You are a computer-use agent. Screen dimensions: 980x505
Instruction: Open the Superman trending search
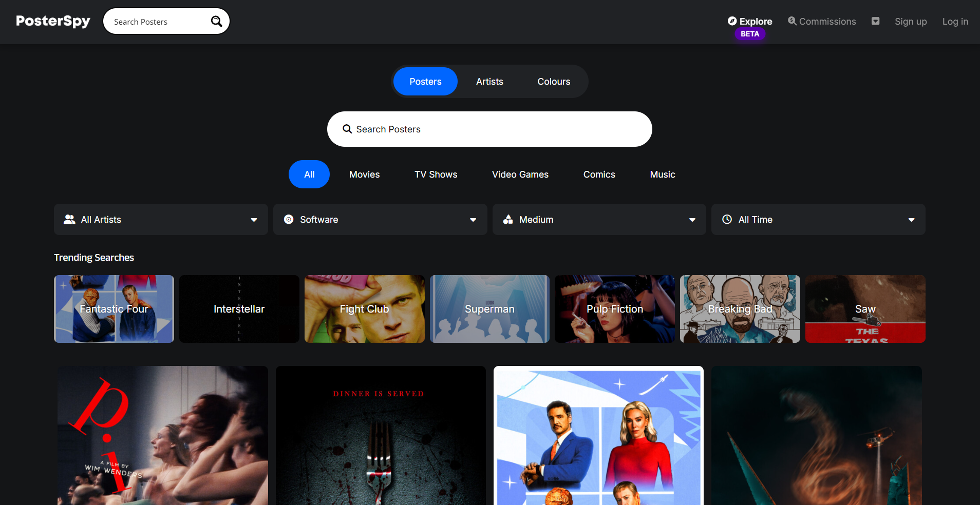(489, 309)
